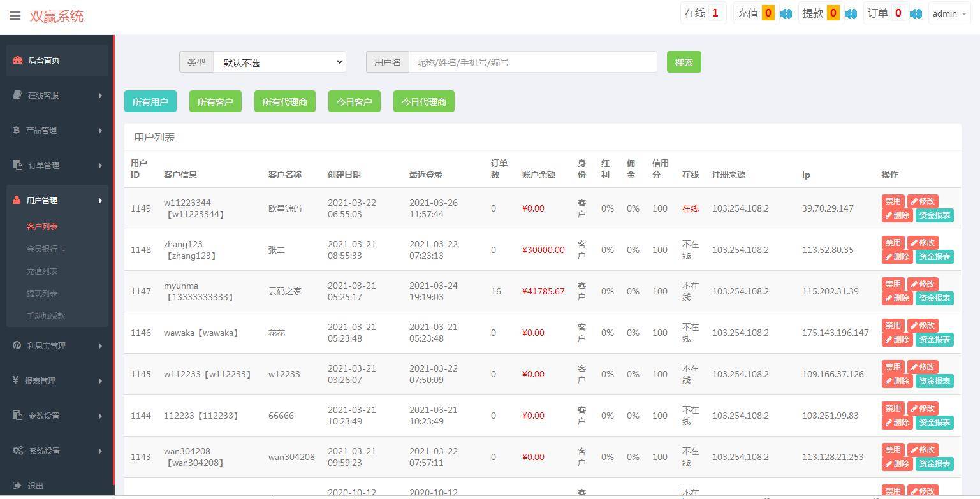Mute the 提款 withdrawal alert speaker icon
This screenshot has height=499, width=980.
pyautogui.click(x=851, y=12)
